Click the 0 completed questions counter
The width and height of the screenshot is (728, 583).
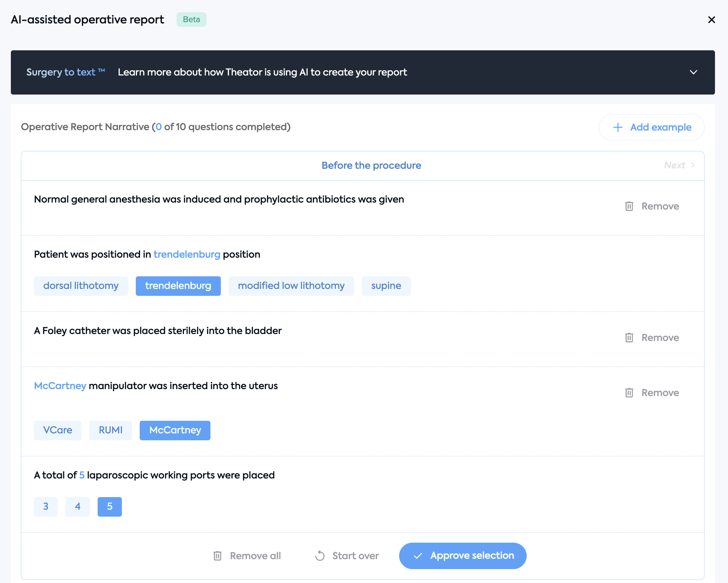[x=159, y=127]
